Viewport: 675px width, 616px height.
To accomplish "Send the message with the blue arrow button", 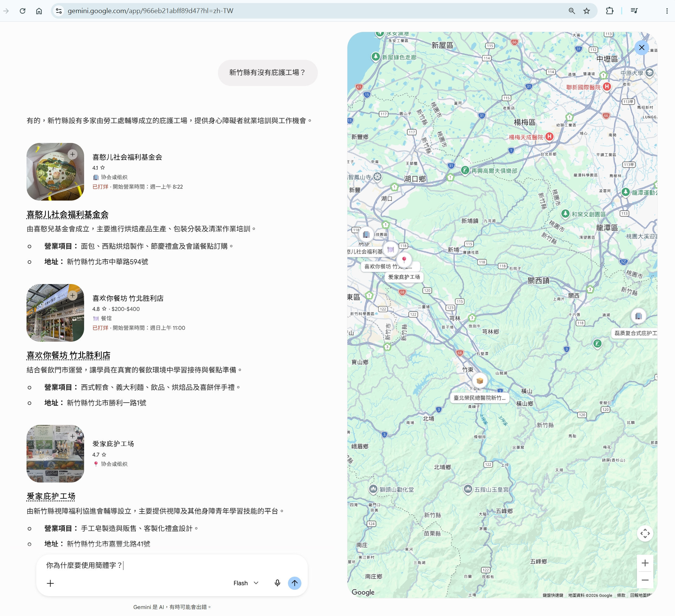I will pos(295,583).
